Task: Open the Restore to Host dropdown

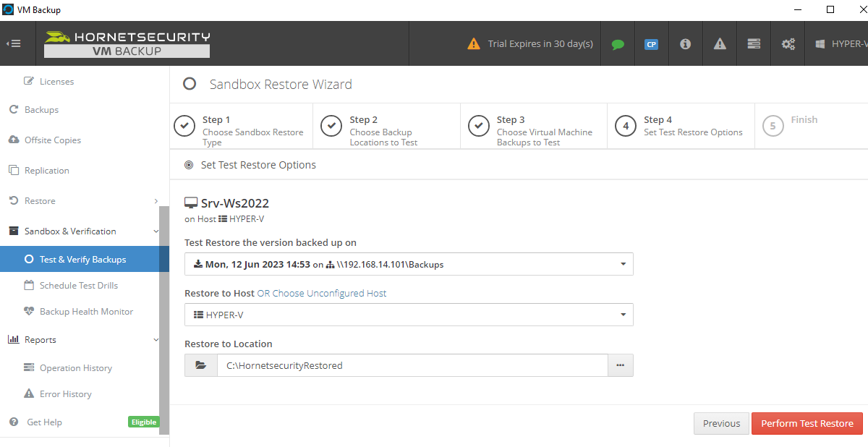Action: 622,315
